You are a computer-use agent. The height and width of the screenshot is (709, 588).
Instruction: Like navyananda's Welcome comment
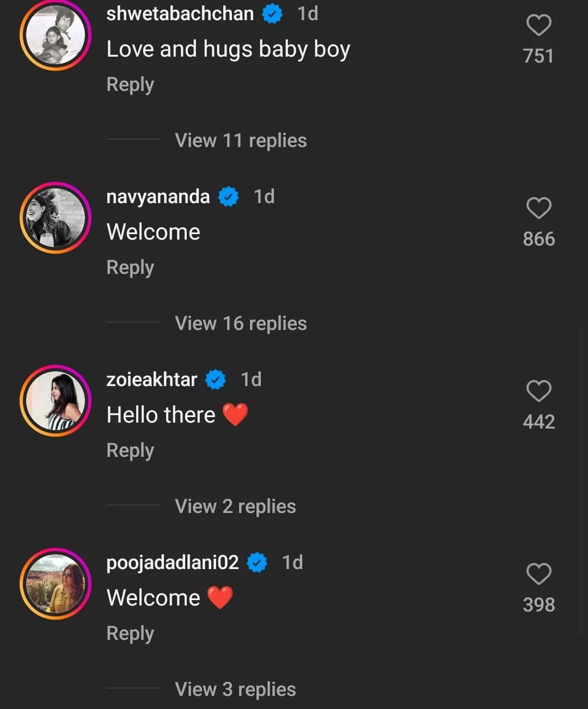tap(538, 208)
